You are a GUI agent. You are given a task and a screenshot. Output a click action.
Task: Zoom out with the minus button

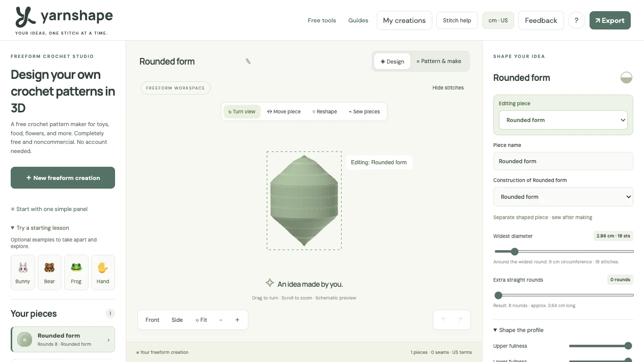(220, 320)
